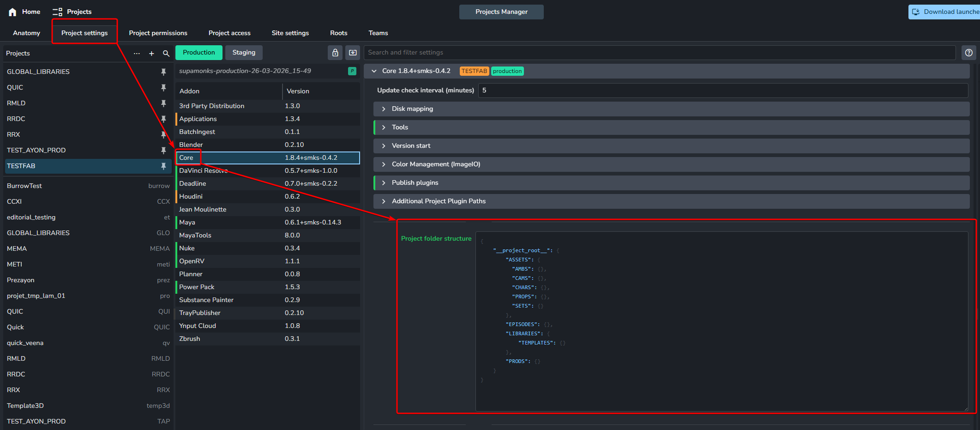Open the Projects more-options ellipsis menu
The width and height of the screenshot is (980, 430).
[137, 54]
